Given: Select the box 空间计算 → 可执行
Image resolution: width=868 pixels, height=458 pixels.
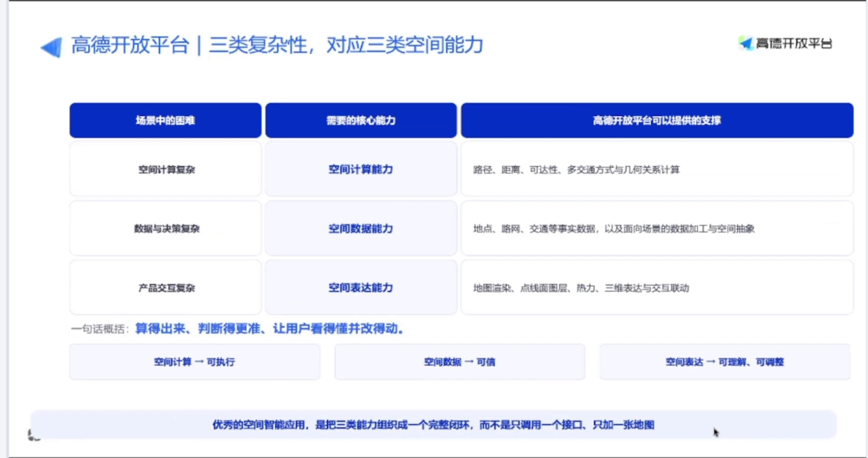Looking at the screenshot, I should (195, 362).
